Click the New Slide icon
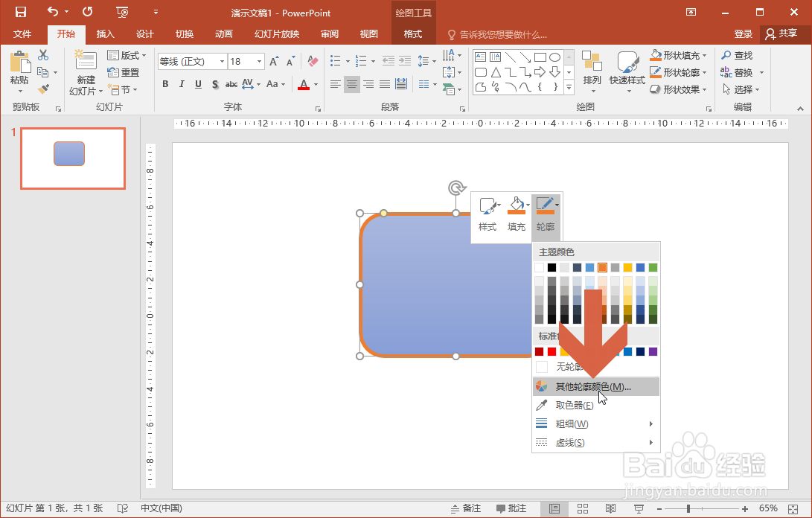Image resolution: width=812 pixels, height=518 pixels. pos(86,60)
